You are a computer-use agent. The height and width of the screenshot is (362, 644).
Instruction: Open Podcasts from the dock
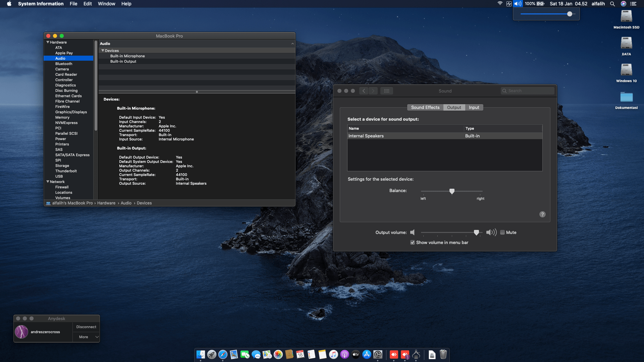(344, 354)
